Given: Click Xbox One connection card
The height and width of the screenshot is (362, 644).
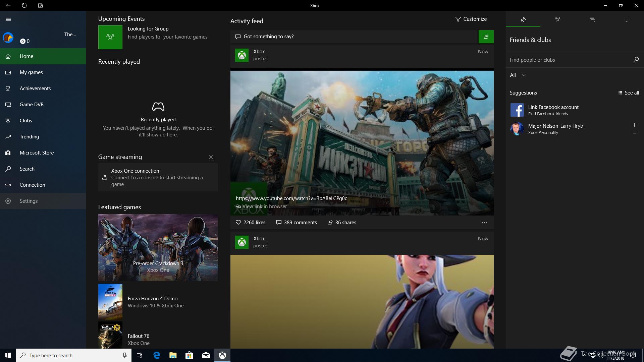Looking at the screenshot, I should click(158, 177).
